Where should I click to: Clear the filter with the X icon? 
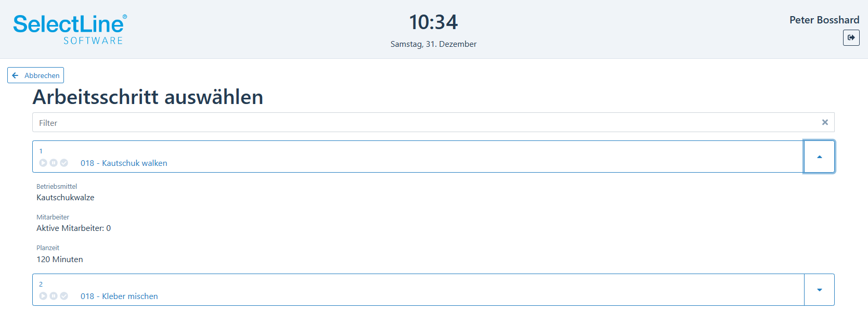[x=825, y=122]
